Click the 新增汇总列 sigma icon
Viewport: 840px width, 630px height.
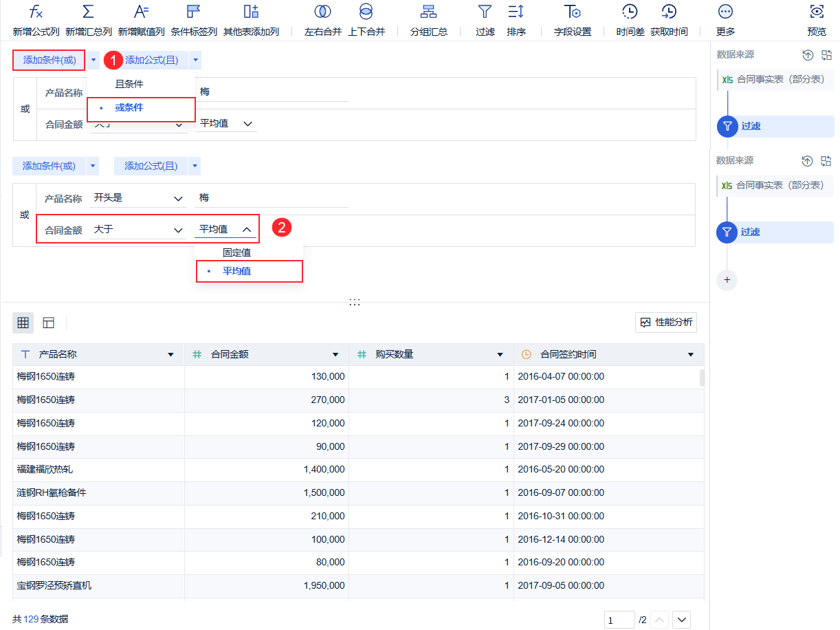[x=88, y=12]
